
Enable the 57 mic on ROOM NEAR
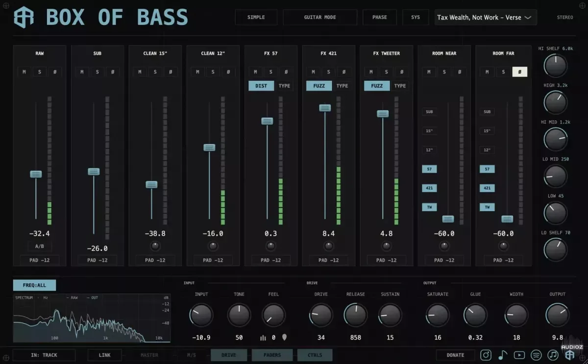(429, 169)
